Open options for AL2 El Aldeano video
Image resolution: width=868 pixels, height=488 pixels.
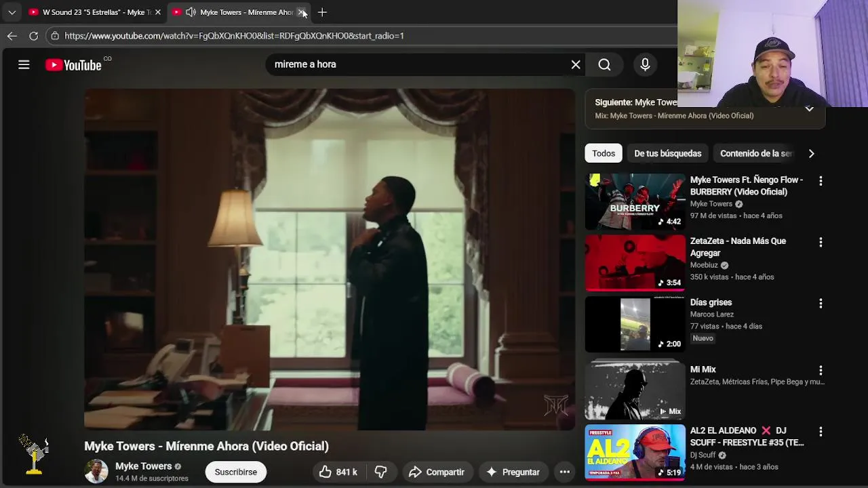pyautogui.click(x=821, y=431)
